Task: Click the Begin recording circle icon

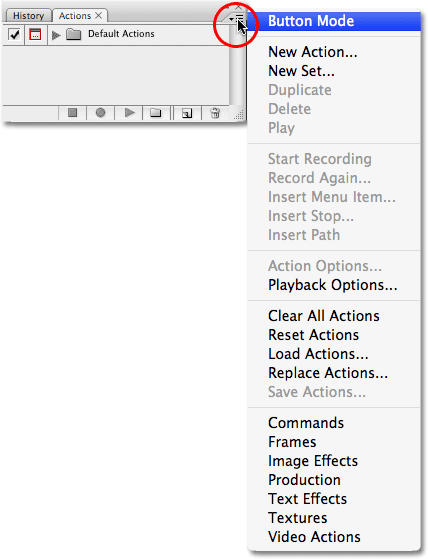Action: coord(100,113)
